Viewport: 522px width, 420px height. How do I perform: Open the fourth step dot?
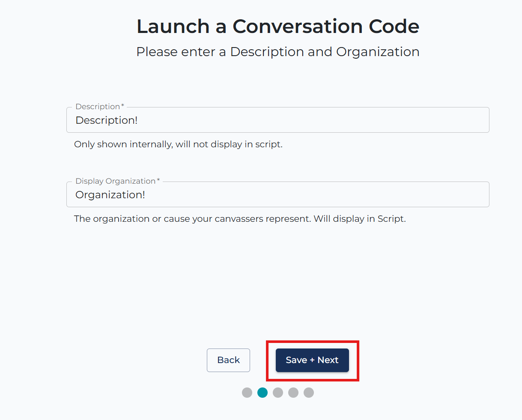coord(293,393)
